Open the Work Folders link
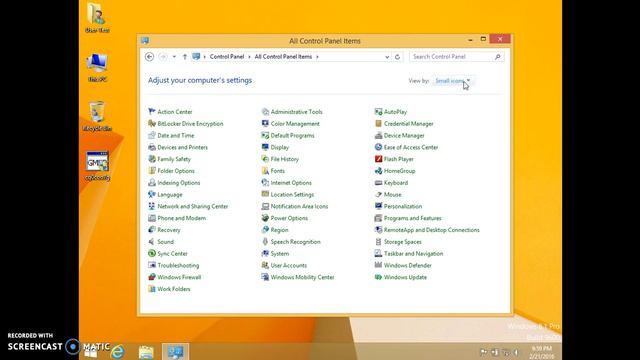Image resolution: width=640 pixels, height=360 pixels. point(173,289)
